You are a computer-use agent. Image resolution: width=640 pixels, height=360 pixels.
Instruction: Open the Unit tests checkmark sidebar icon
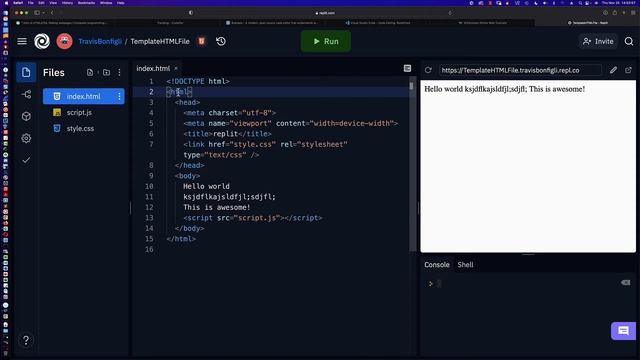pyautogui.click(x=26, y=160)
